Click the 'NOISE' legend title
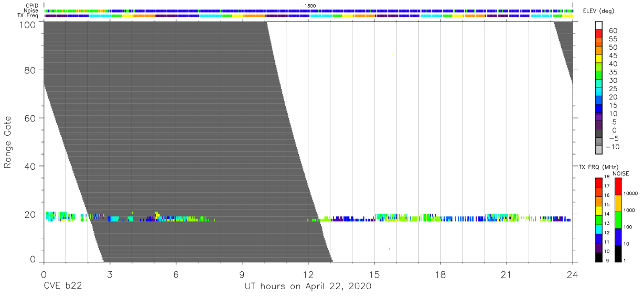This screenshot has width=644, height=297. pyautogui.click(x=621, y=173)
